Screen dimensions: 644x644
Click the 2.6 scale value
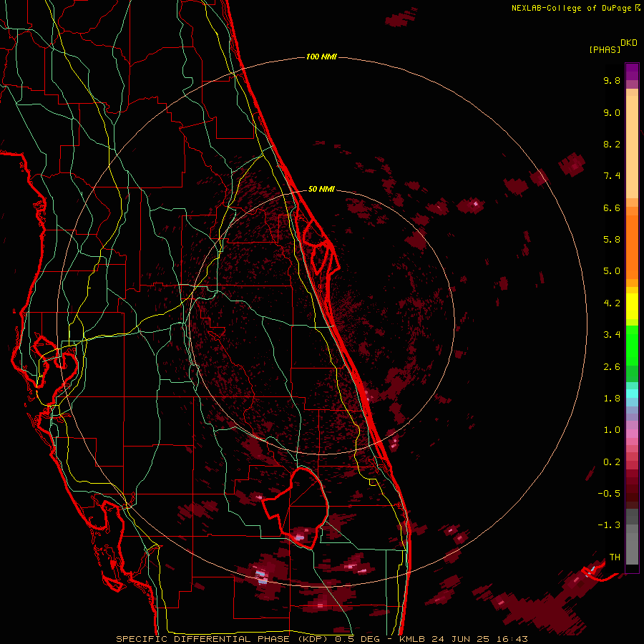(612, 367)
